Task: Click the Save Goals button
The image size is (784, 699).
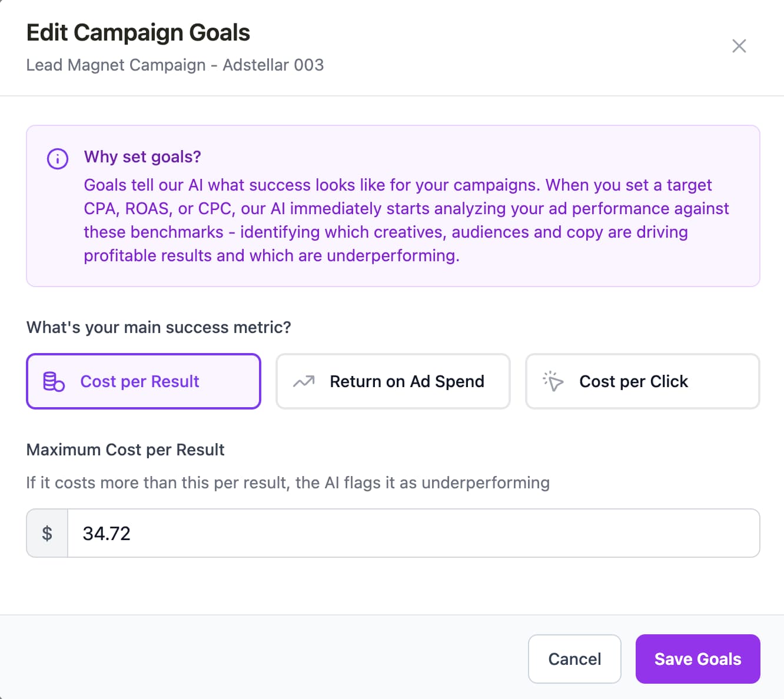Action: pyautogui.click(x=697, y=659)
